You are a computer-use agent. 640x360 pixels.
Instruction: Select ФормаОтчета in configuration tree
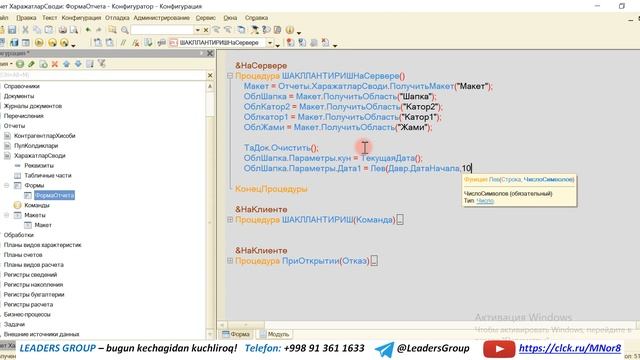click(x=54, y=196)
